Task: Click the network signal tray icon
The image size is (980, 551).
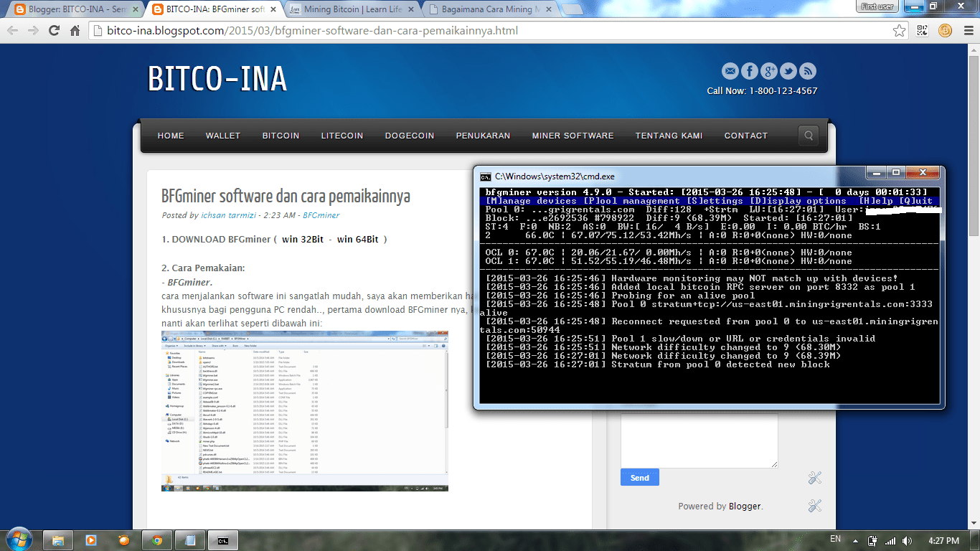Action: coord(890,540)
